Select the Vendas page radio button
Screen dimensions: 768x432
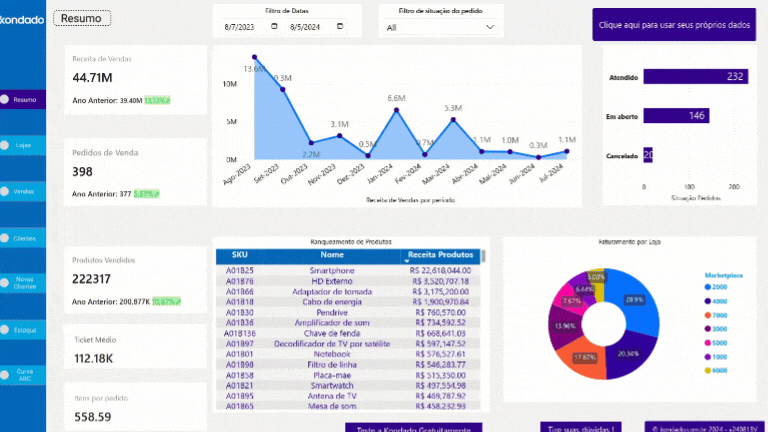tap(5, 191)
